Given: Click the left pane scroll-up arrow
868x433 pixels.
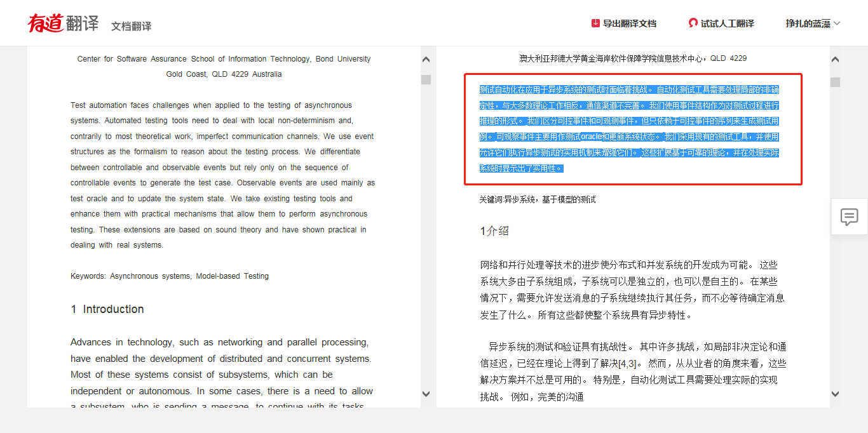Looking at the screenshot, I should tap(426, 58).
